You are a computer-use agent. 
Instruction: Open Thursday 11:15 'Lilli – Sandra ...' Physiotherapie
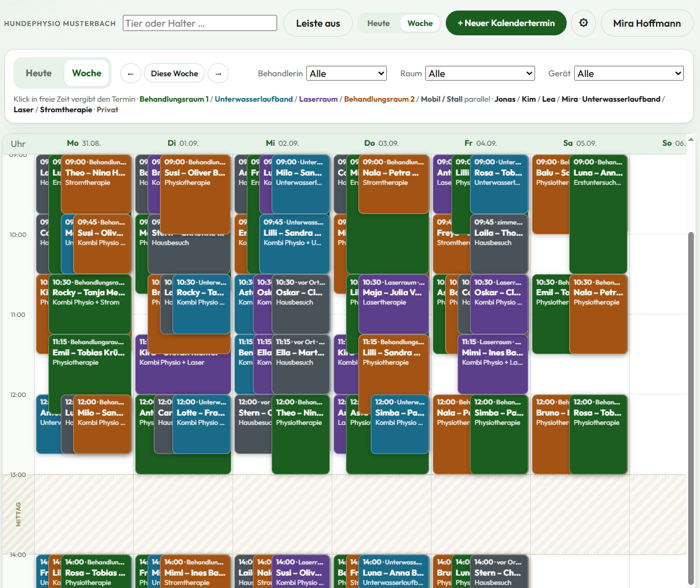point(393,364)
